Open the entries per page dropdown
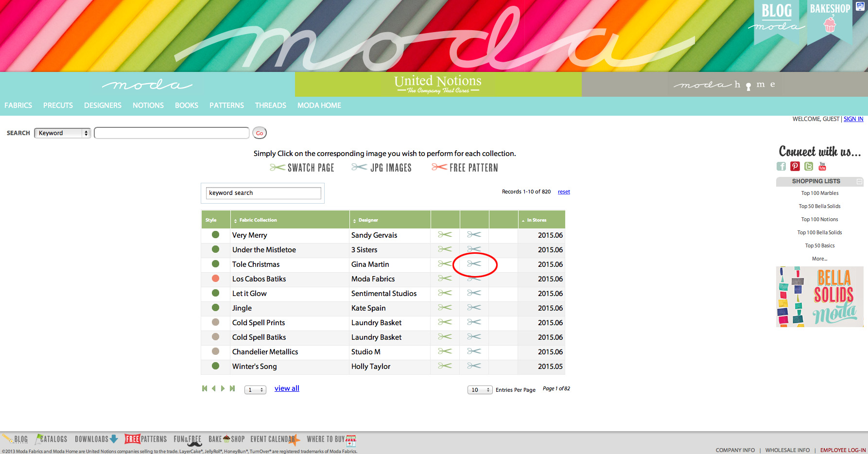Viewport: 868px width, 454px height. click(480, 390)
